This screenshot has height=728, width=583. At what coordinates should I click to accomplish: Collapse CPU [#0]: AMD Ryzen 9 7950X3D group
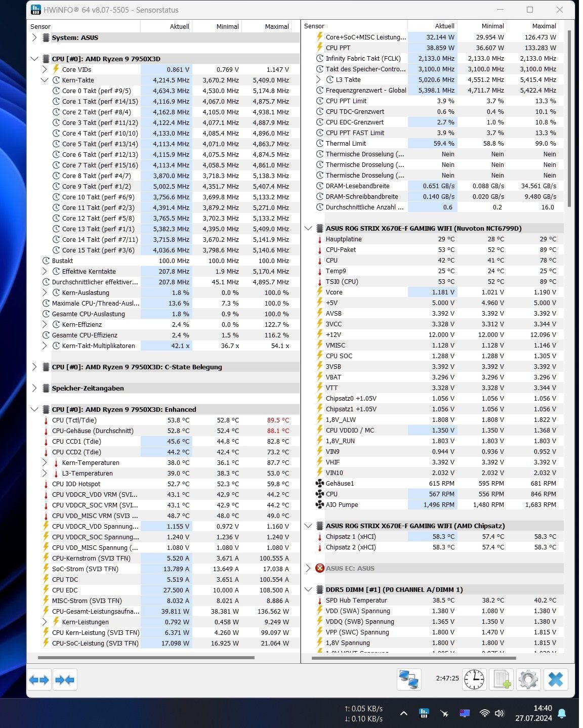pos(34,59)
